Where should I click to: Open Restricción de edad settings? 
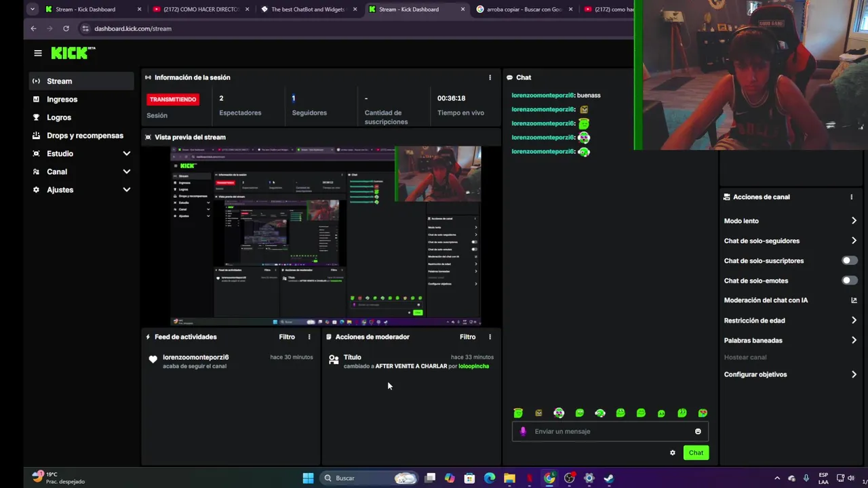tap(790, 321)
